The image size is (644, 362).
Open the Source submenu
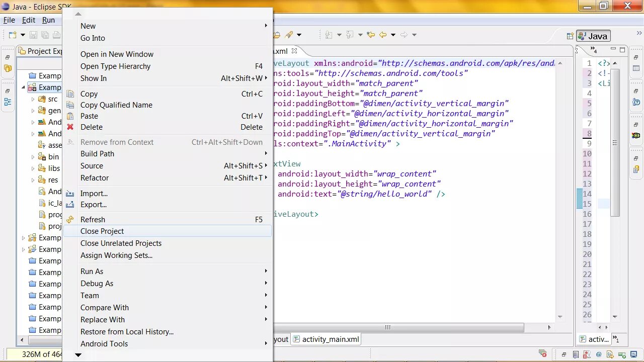tap(167, 166)
